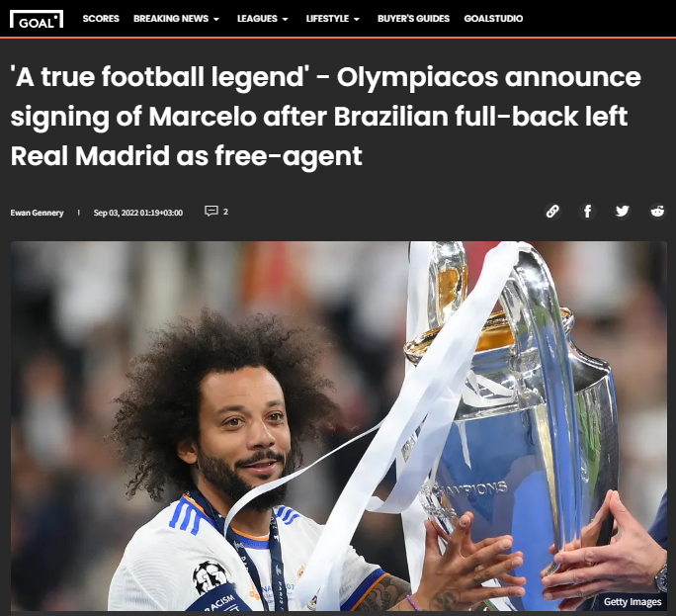Share the article on Facebook
Image resolution: width=676 pixels, height=616 pixels.
(x=587, y=212)
